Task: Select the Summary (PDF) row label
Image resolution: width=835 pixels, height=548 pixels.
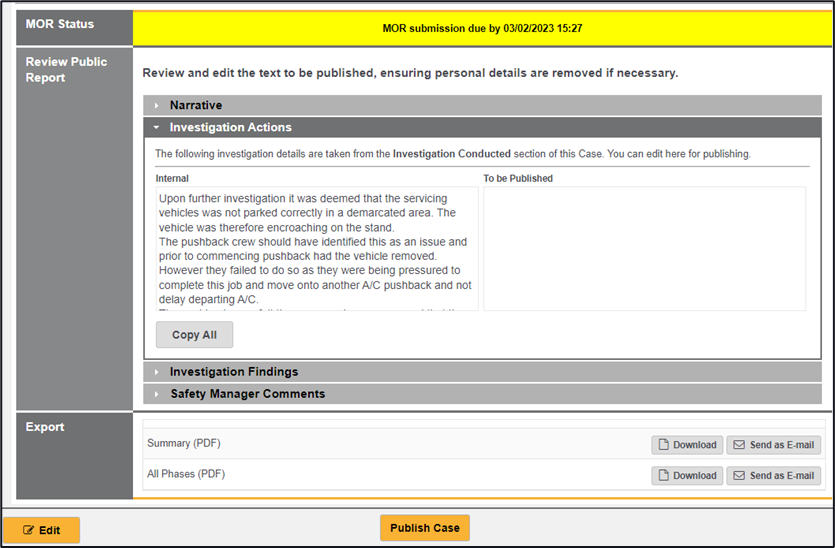Action: 182,442
